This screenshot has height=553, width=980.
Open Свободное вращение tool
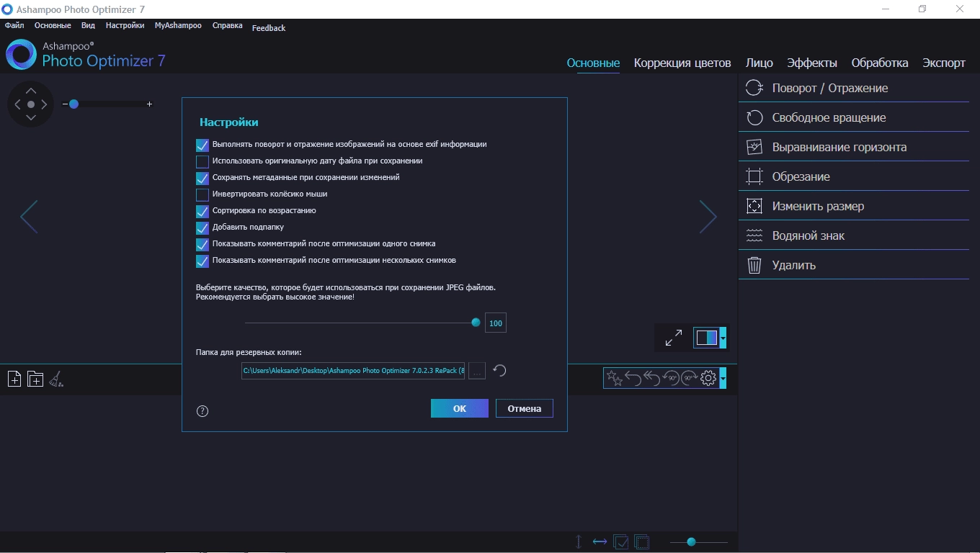coord(854,117)
